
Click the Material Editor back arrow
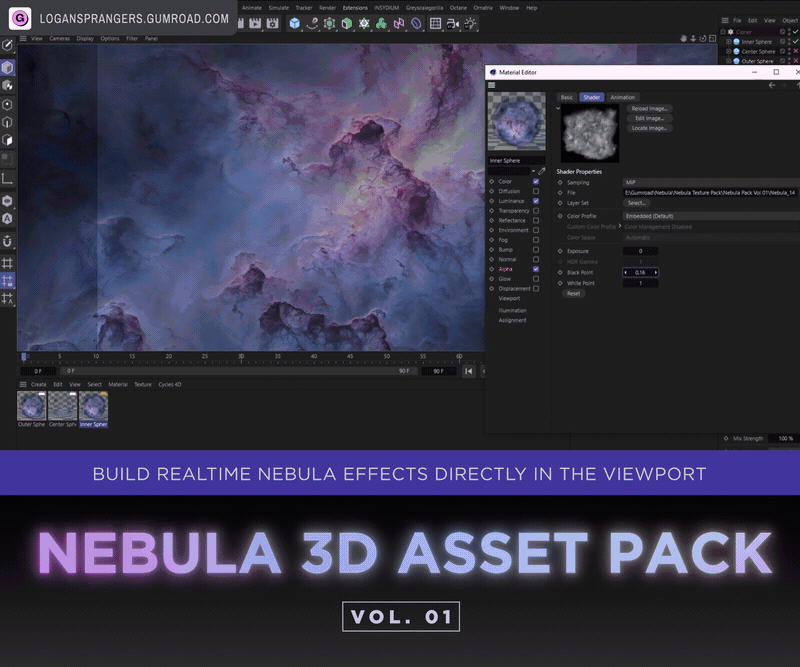(772, 85)
